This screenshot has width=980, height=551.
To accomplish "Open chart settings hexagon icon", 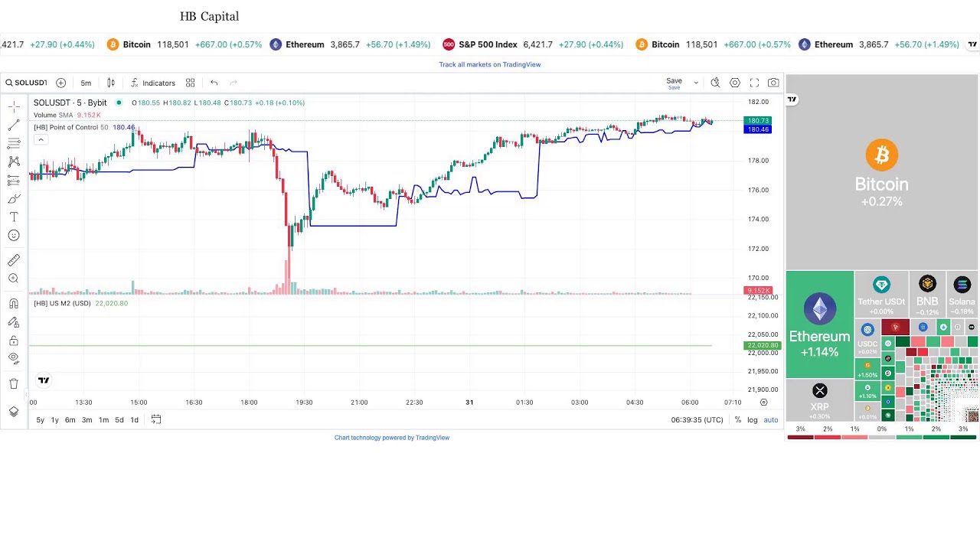I will coord(735,83).
